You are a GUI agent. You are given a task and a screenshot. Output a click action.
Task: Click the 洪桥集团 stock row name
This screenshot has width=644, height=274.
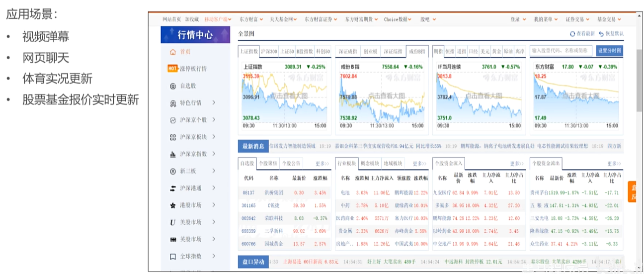click(x=274, y=193)
